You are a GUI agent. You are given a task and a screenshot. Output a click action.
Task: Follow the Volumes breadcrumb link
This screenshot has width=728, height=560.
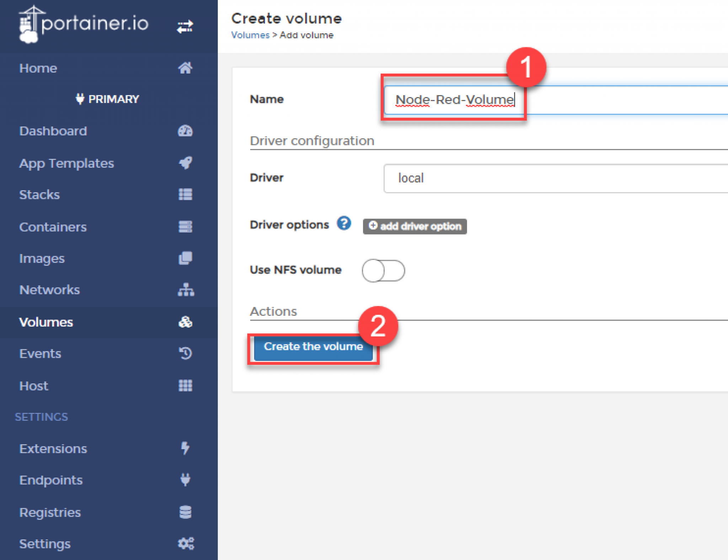click(250, 35)
